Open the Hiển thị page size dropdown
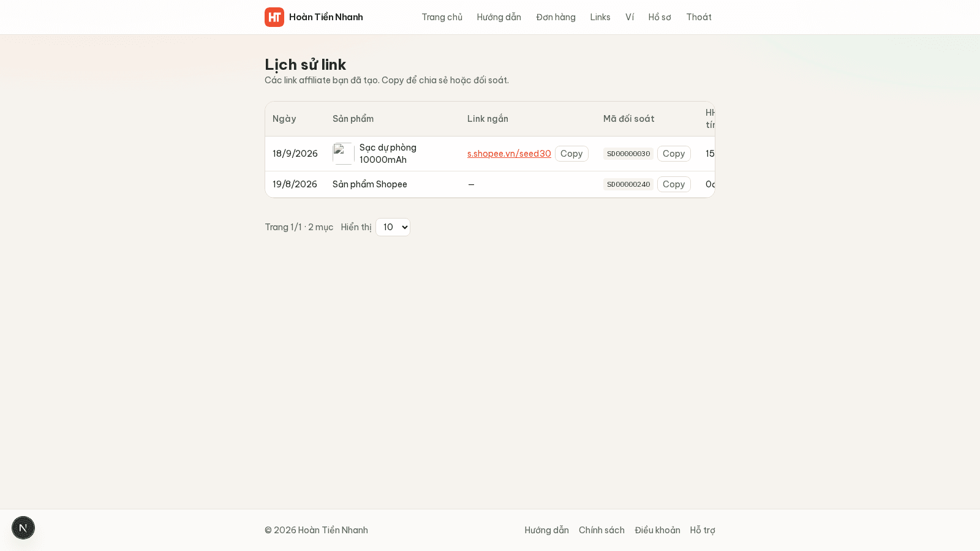The height and width of the screenshot is (551, 980). (x=393, y=227)
